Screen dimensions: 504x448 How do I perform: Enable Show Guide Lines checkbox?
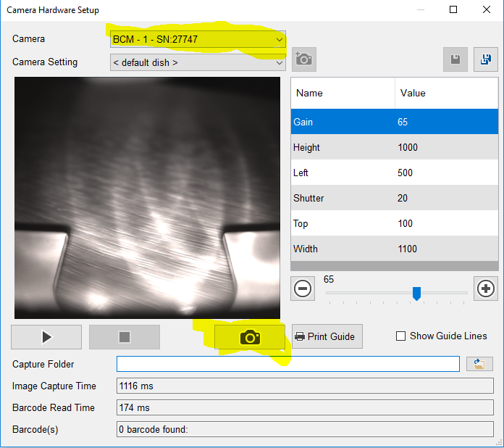tap(400, 336)
